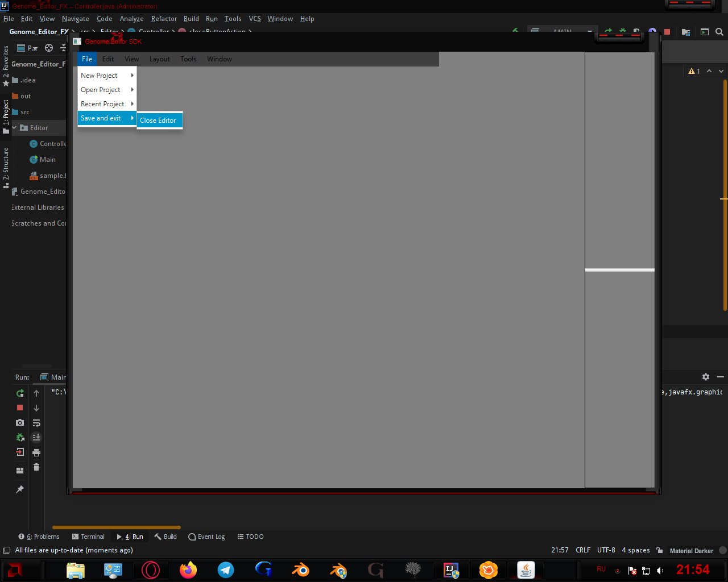
Task: Toggle scroll to end in Run console
Action: click(x=36, y=437)
